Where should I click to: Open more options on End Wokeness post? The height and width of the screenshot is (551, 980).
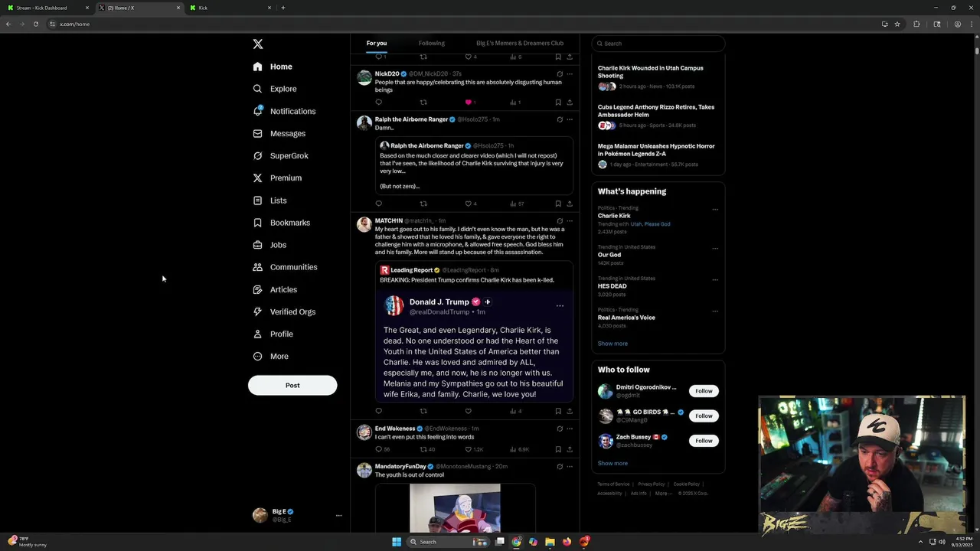[570, 429]
